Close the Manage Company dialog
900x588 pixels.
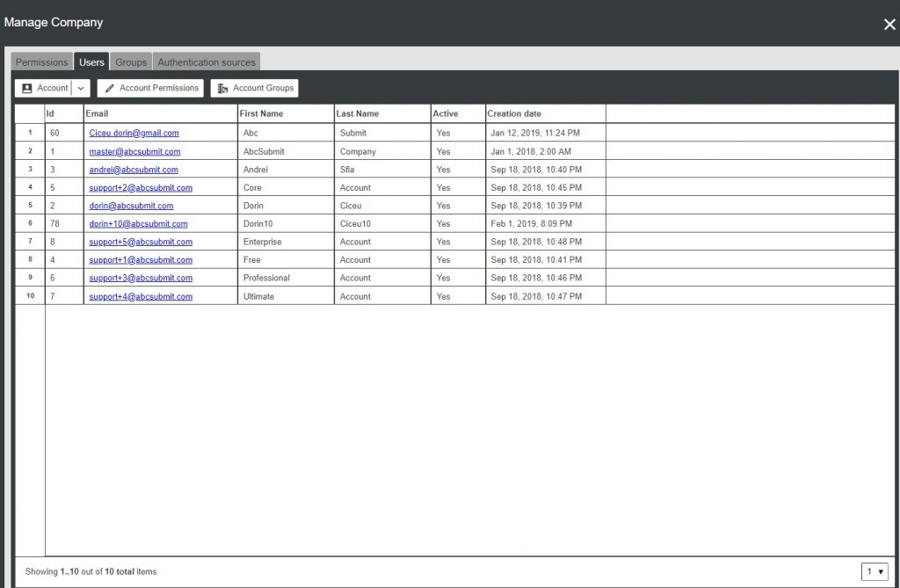pos(889,25)
